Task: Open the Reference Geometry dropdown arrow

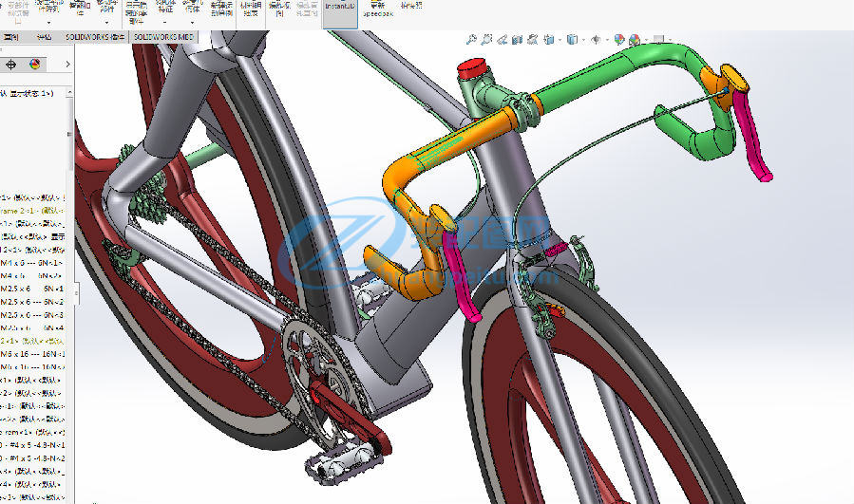Action: (x=192, y=23)
